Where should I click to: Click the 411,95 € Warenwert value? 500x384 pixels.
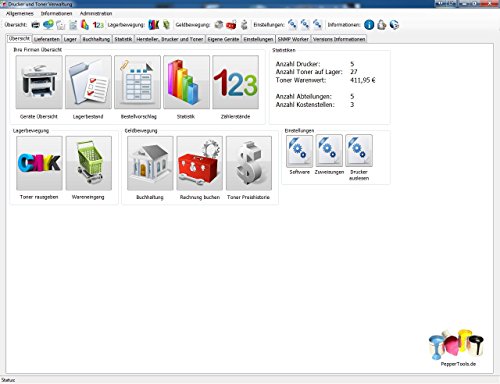(x=363, y=80)
